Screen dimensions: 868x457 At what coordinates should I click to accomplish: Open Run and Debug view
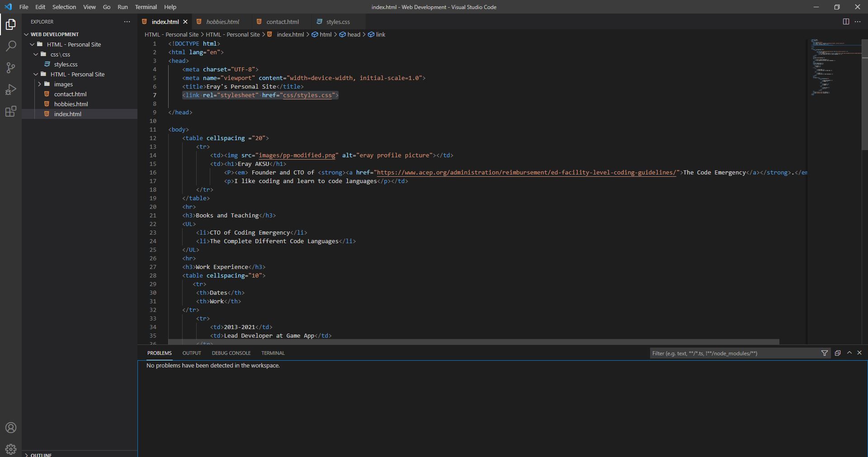[x=11, y=90]
